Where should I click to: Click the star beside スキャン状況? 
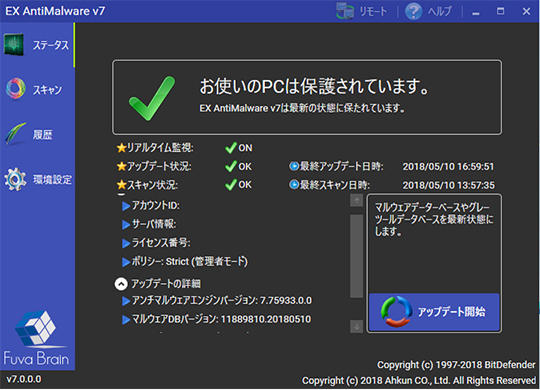pos(121,185)
